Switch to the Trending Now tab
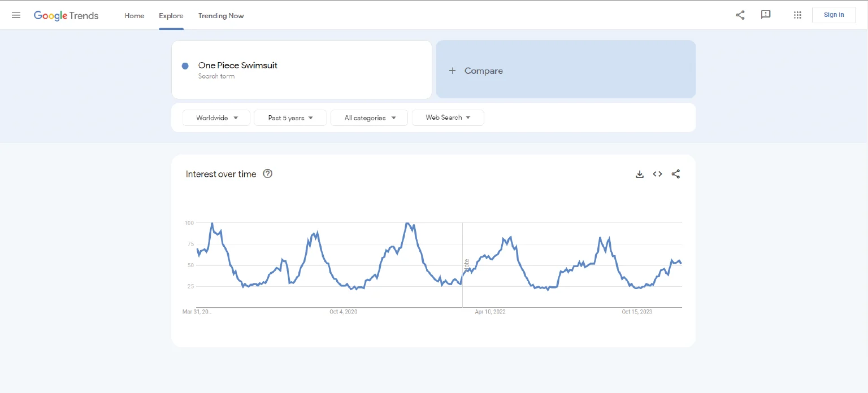Viewport: 868px width, 393px height. [x=221, y=16]
